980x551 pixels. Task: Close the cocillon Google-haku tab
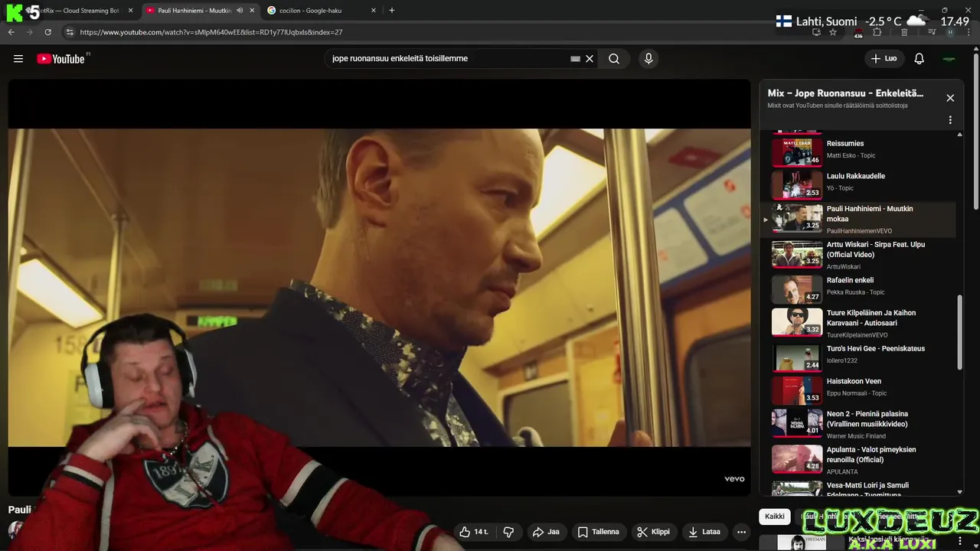point(374,11)
